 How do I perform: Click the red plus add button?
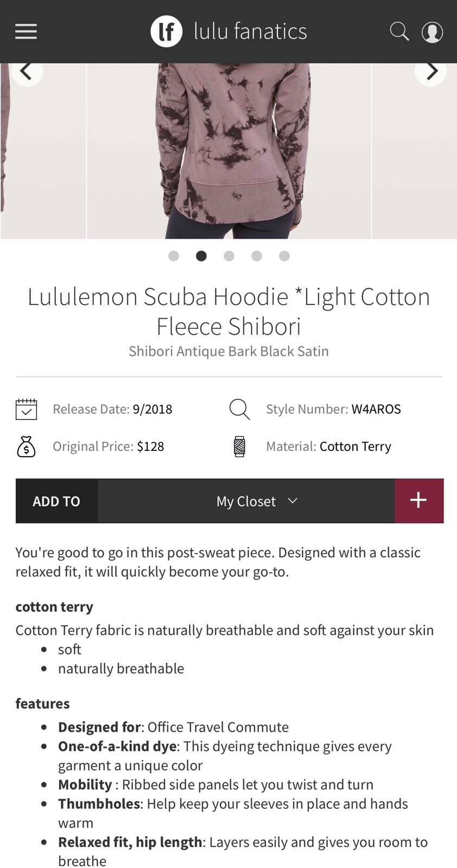coord(418,501)
